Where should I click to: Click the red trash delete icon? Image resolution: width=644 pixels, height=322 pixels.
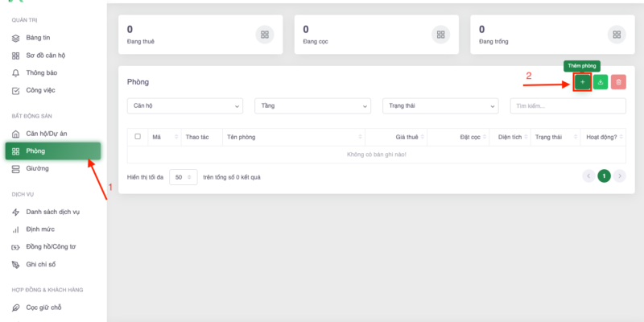tap(618, 82)
